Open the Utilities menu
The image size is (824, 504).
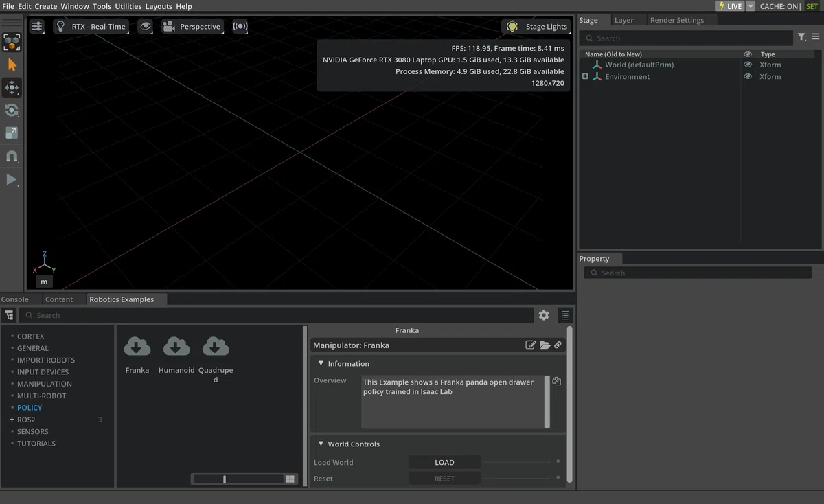128,6
